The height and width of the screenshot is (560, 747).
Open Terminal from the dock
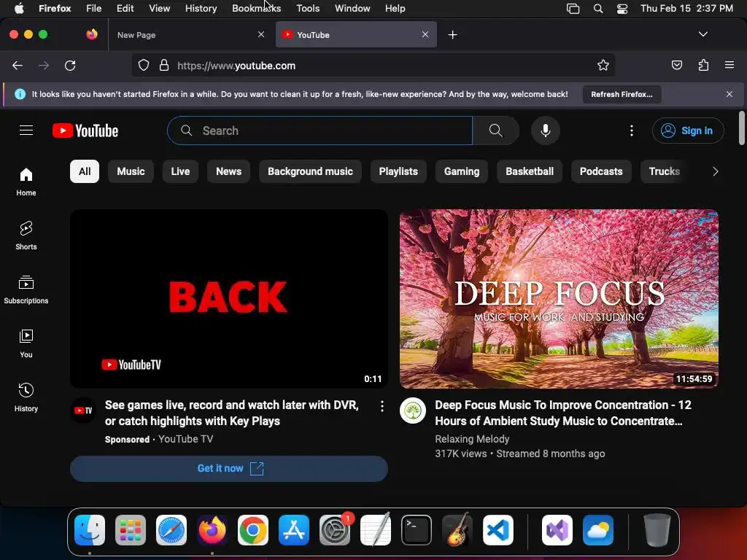pyautogui.click(x=417, y=530)
